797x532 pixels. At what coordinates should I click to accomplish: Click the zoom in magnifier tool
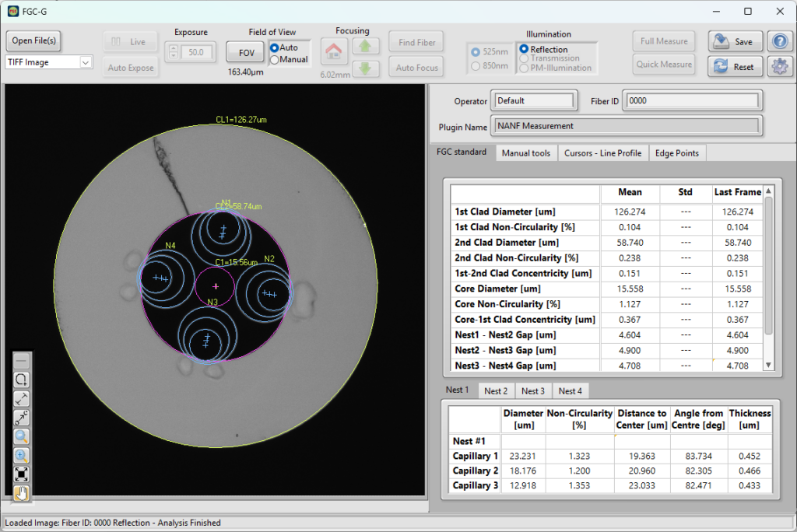click(x=21, y=455)
